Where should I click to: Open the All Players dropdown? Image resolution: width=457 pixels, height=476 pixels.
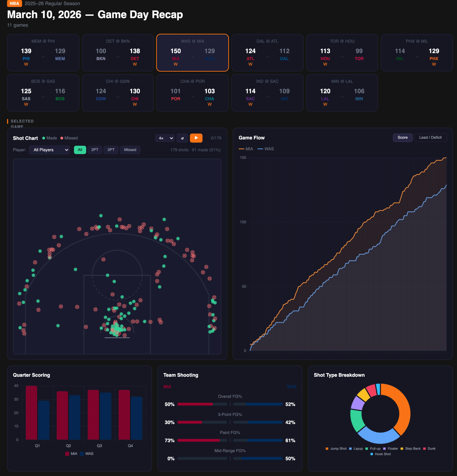click(49, 150)
